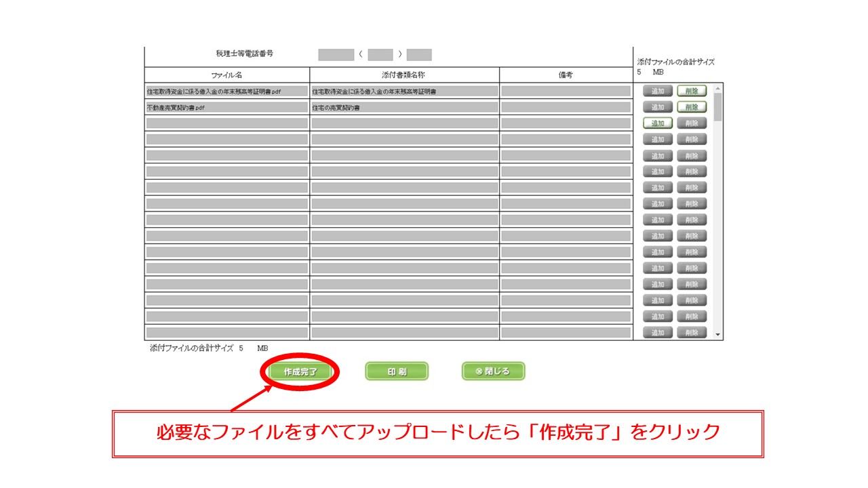868x488 pixels.
Task: Click the 税理士等電話番号 label
Action: click(x=245, y=54)
